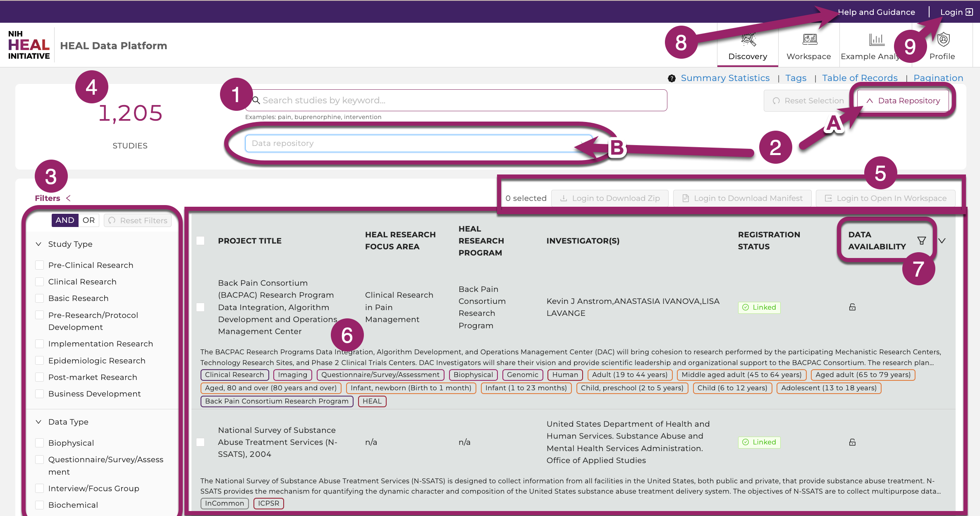Click the Login arrow icon
Screen dimensions: 980x516
[x=969, y=12]
